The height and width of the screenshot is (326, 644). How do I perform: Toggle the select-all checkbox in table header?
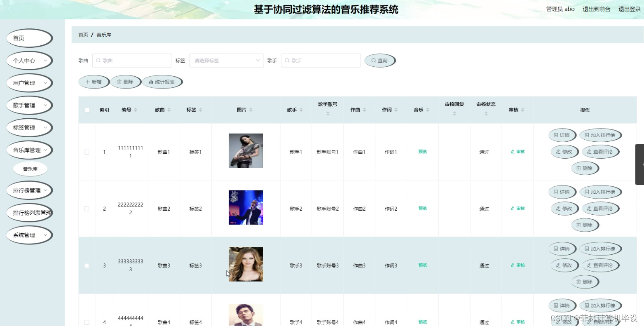pos(87,110)
